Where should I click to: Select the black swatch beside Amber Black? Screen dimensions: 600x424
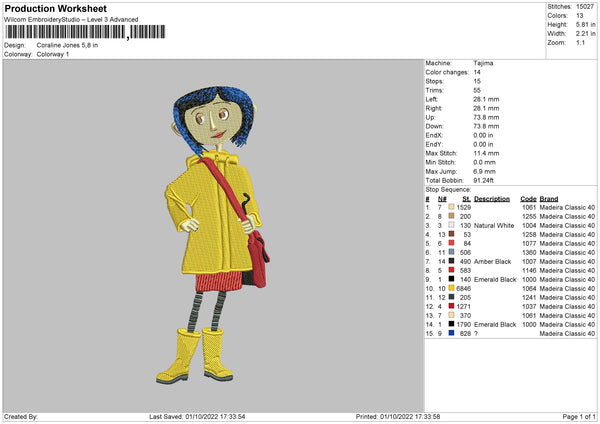(x=451, y=261)
